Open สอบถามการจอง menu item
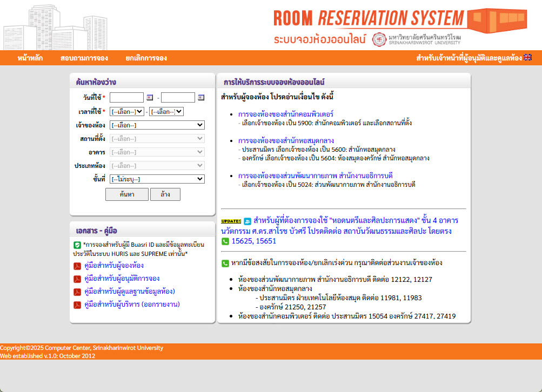This screenshot has width=542, height=392. tap(84, 58)
